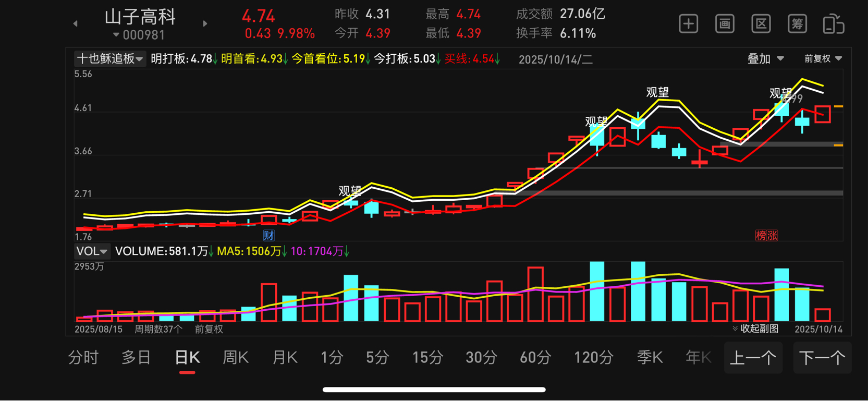Tap the 明打板:4.78 indicator value
The height and width of the screenshot is (401, 868).
pyautogui.click(x=184, y=59)
